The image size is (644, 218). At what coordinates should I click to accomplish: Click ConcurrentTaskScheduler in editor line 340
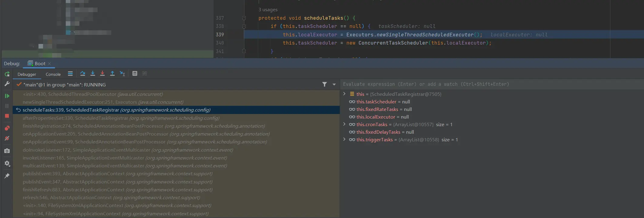[393, 43]
